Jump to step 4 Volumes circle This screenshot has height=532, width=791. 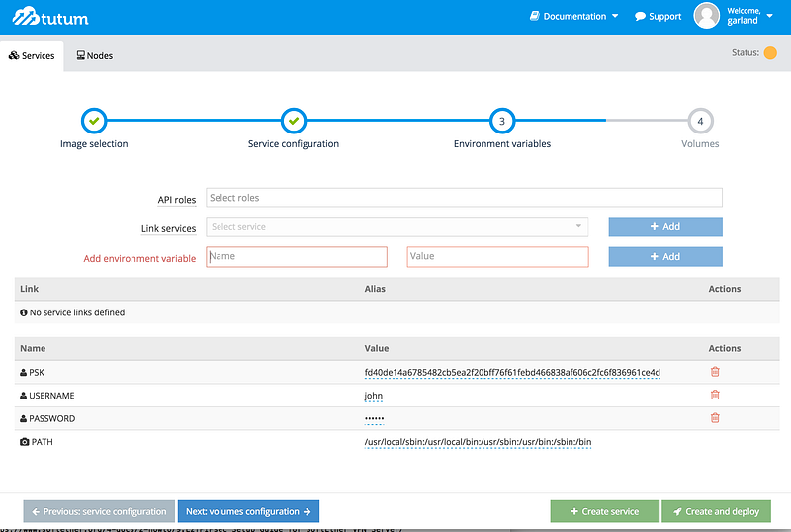pos(700,121)
